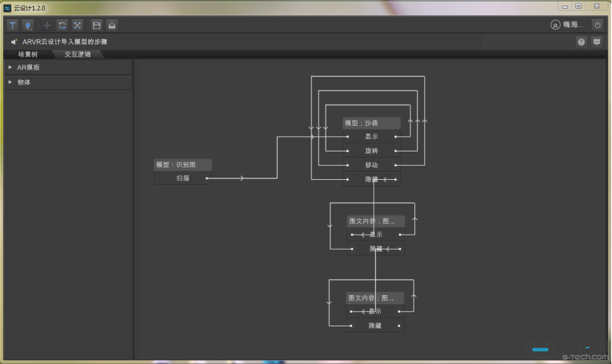This screenshot has height=364, width=612.
Task: Click the publish/export tray icon
Action: [112, 25]
